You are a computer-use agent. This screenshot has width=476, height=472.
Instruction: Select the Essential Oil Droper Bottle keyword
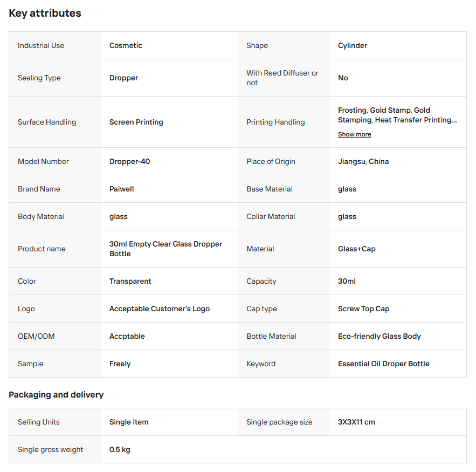[x=384, y=364]
